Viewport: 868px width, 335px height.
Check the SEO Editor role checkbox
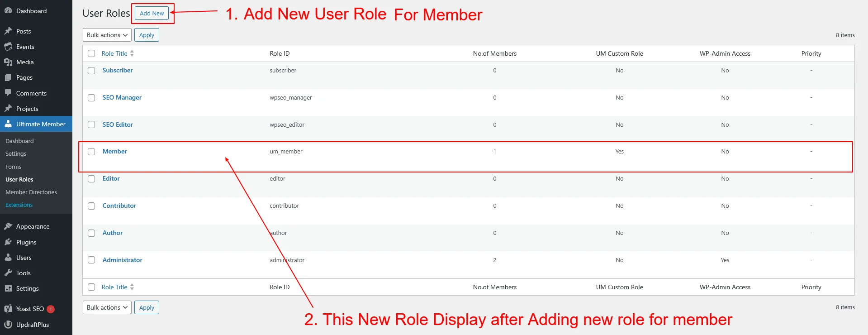[91, 124]
